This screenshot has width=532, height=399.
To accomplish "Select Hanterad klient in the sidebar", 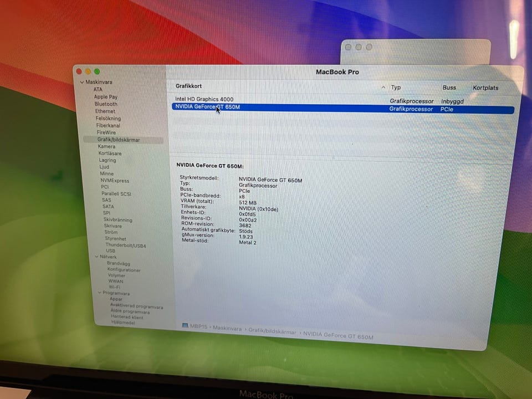I will tap(127, 317).
